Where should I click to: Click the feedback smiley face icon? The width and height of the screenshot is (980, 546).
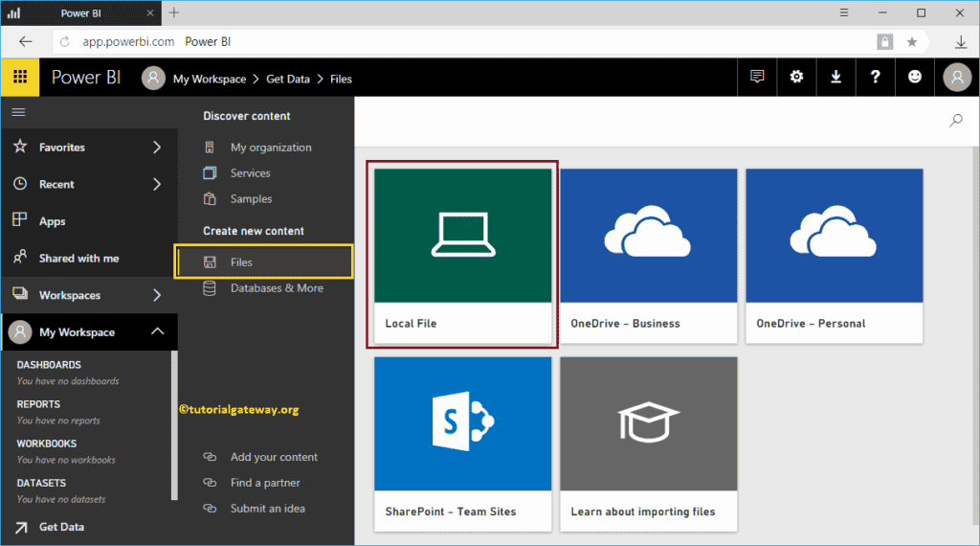pyautogui.click(x=914, y=77)
